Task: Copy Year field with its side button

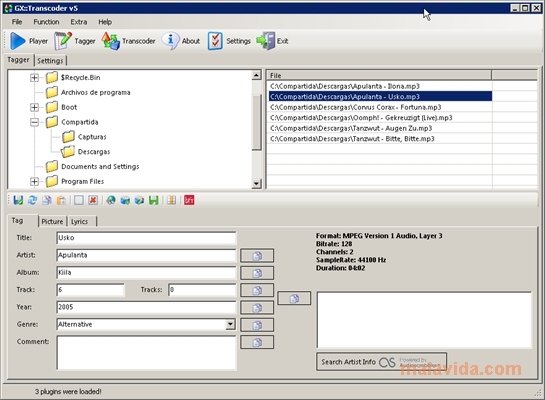Action: click(257, 308)
